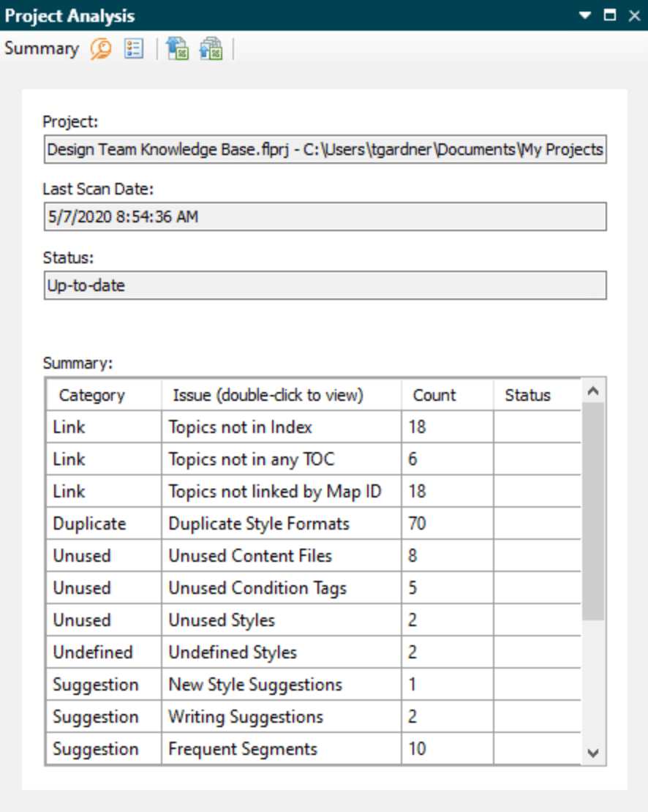
Task: Click the Status column header
Action: point(527,395)
